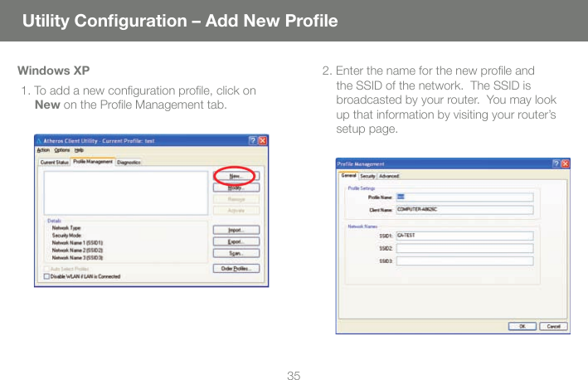Close the Atheros Client Utility window
The width and height of the screenshot is (588, 380).
(263, 141)
